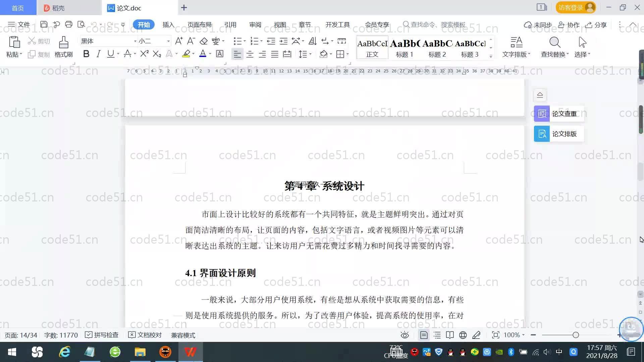Click the zoom slider handle
Image resolution: width=644 pixels, height=362 pixels.
pos(576,335)
